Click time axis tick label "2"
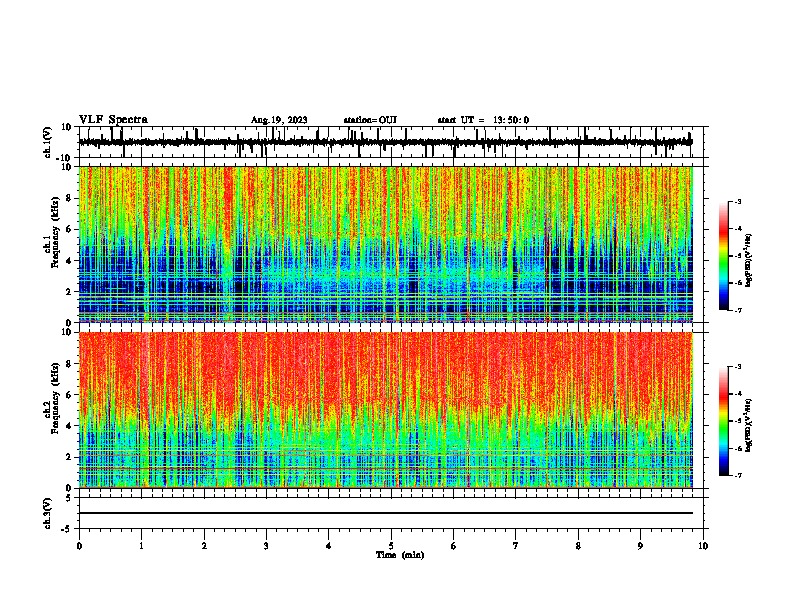Screen dimensions: 792x612 tap(204, 546)
